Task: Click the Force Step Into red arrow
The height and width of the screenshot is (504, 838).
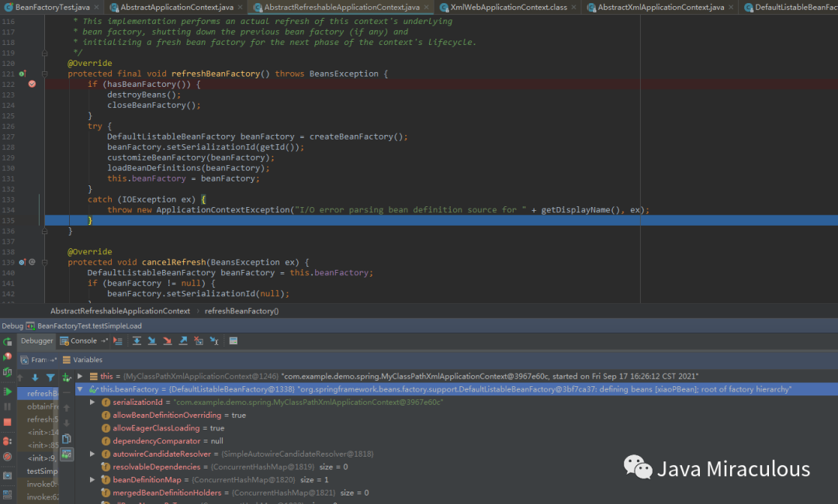Action: point(168,340)
